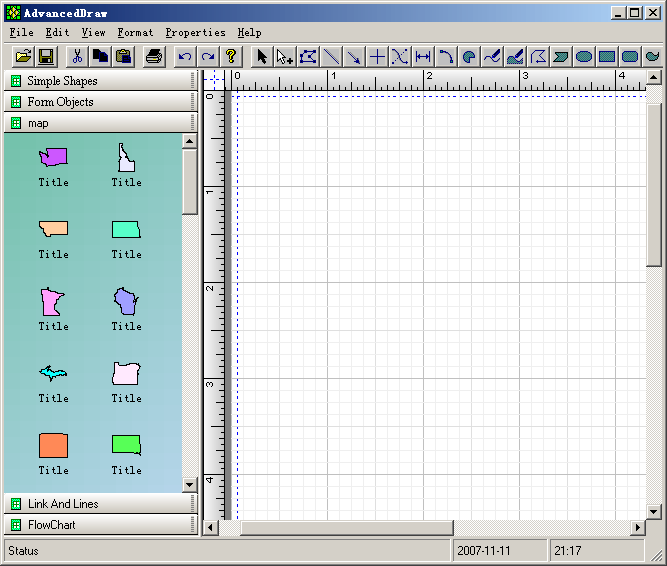Expand the Link And Lines panel
The image size is (667, 566).
(x=101, y=503)
